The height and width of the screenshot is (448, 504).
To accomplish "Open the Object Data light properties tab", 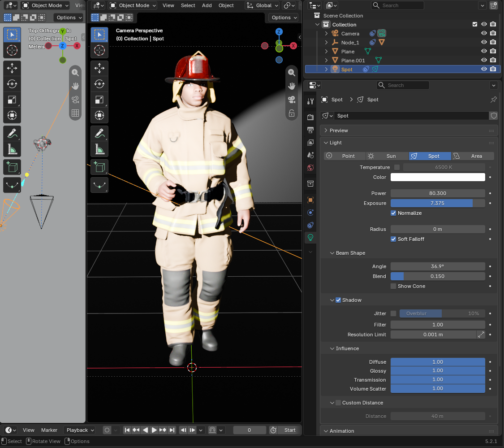I will tap(310, 238).
